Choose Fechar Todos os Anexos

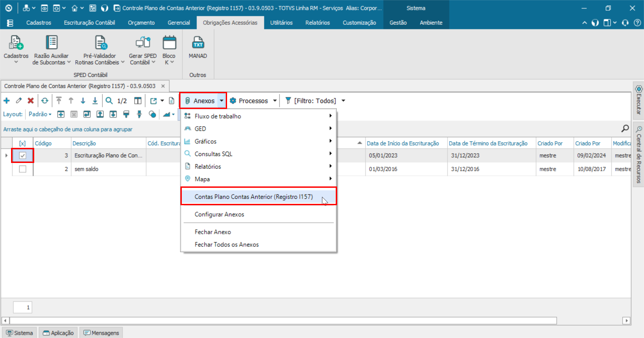[x=259, y=244]
